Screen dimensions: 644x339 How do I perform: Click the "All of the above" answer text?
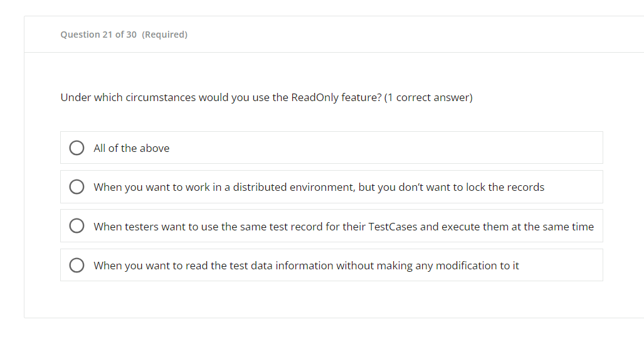pyautogui.click(x=131, y=148)
